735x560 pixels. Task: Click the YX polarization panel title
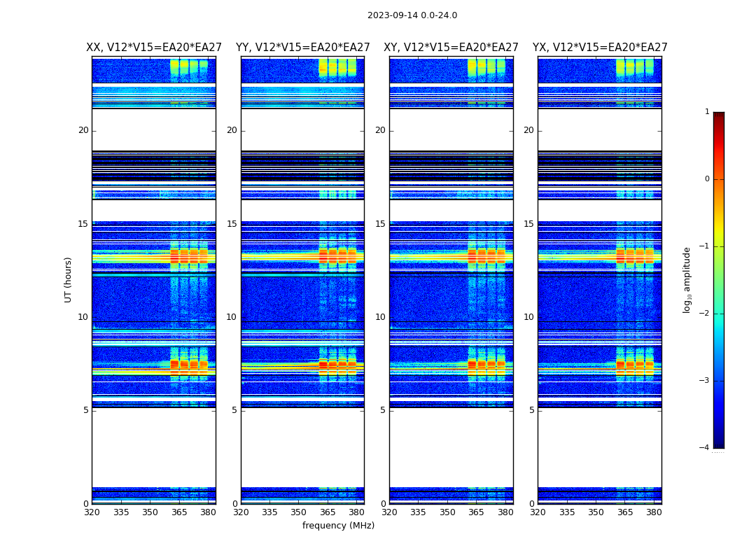600,48
